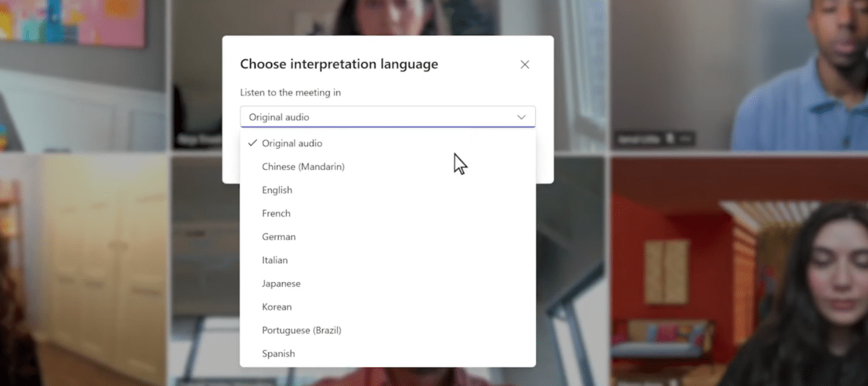Select English as interpretation language

click(x=277, y=190)
